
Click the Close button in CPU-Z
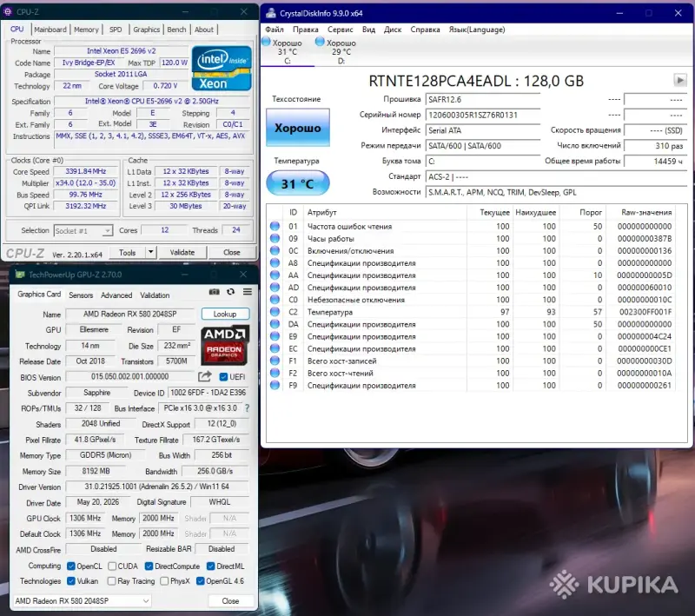click(231, 252)
